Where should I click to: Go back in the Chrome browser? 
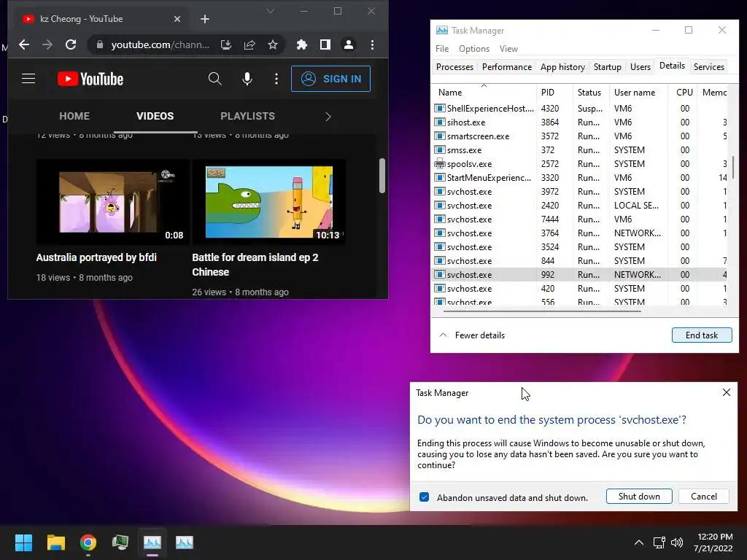pyautogui.click(x=24, y=44)
